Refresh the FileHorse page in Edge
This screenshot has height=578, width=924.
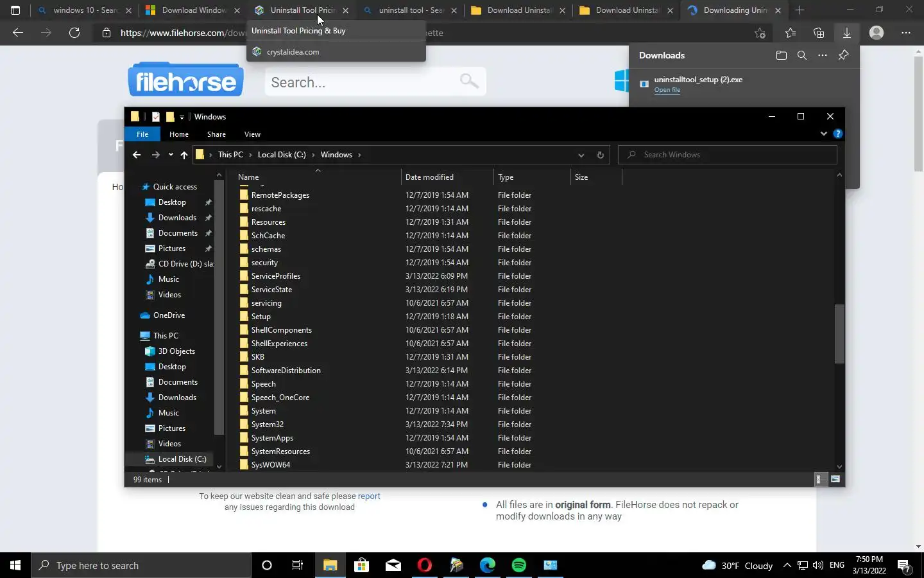click(74, 33)
